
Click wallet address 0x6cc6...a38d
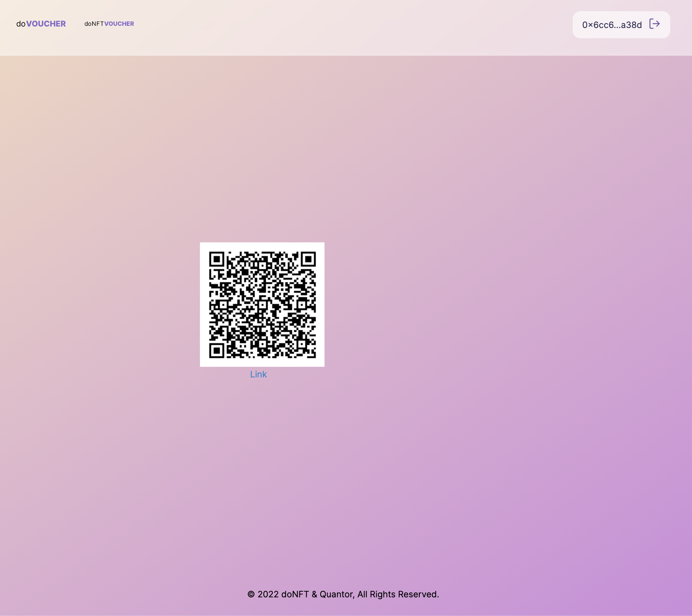pos(611,25)
